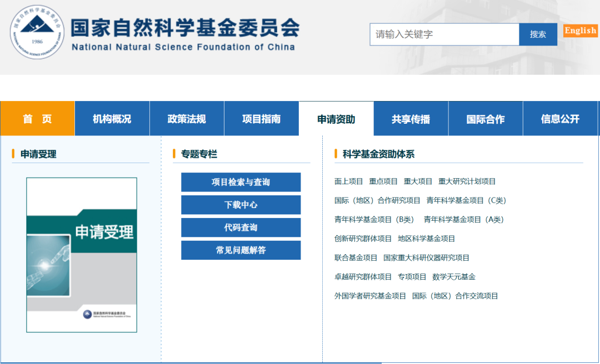Open the 面上项目 link

point(349,181)
